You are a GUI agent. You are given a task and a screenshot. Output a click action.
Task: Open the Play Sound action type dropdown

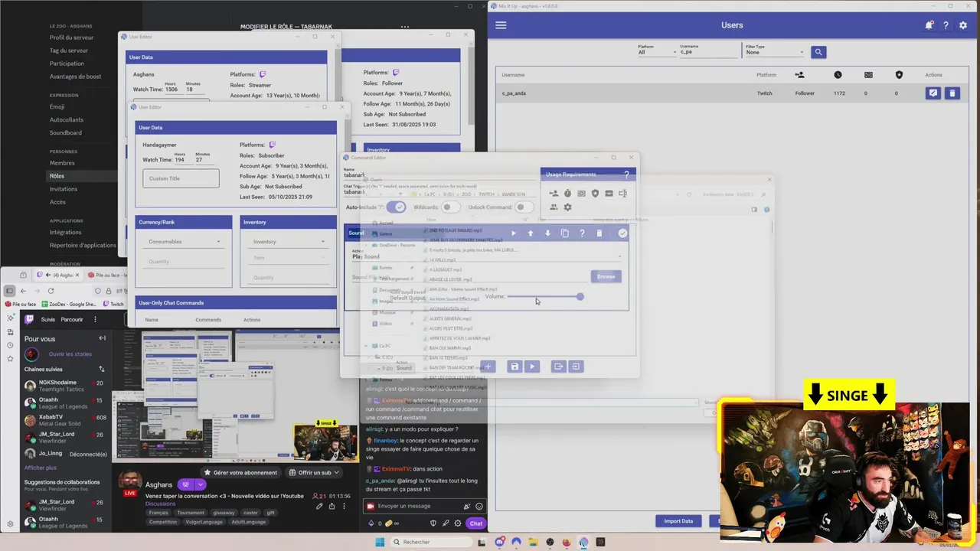(x=487, y=256)
